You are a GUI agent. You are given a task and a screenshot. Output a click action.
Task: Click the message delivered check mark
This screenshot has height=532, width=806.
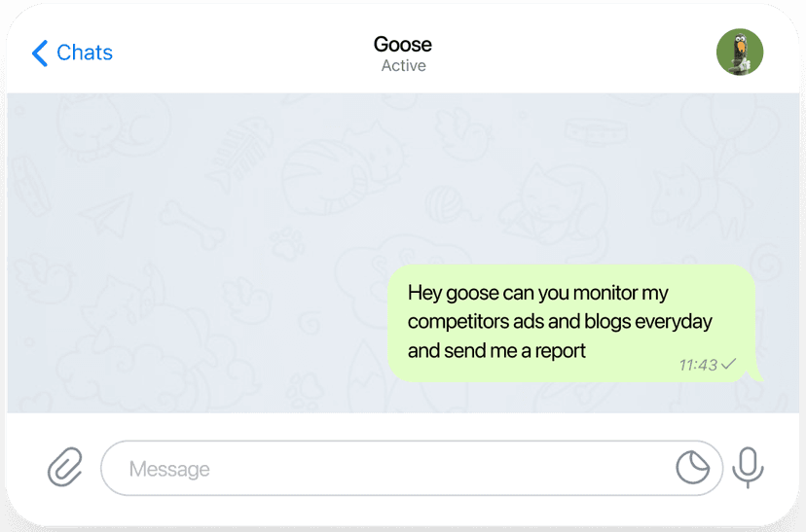click(729, 364)
